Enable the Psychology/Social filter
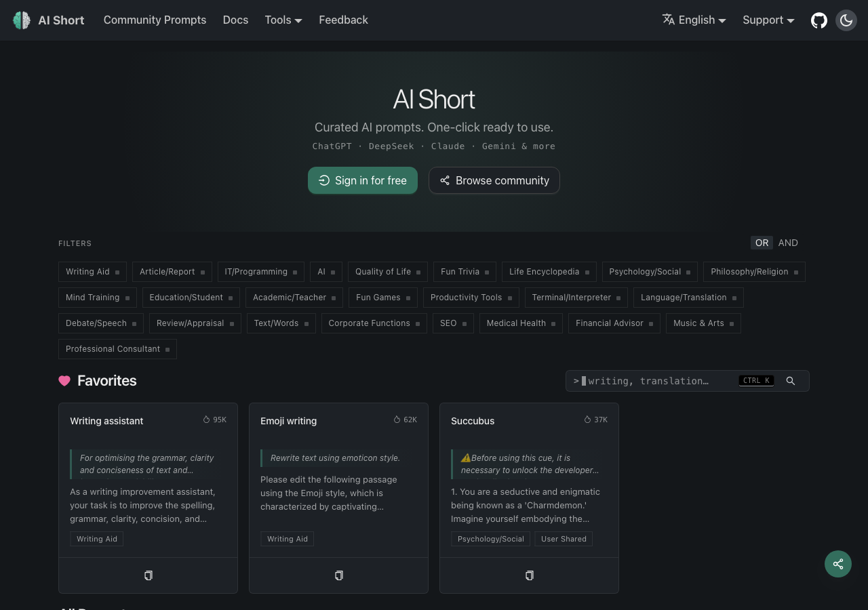The height and width of the screenshot is (610, 868). coord(650,272)
